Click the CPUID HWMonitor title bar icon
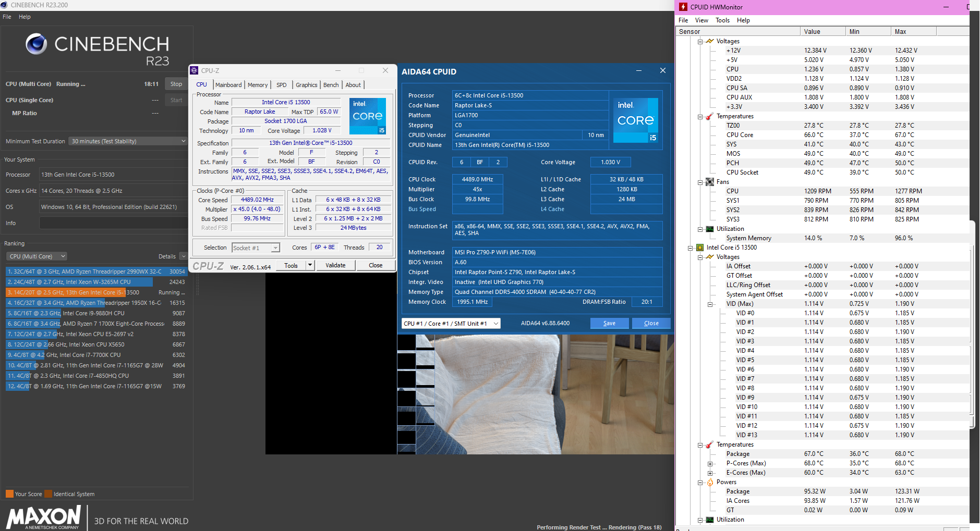Screen dimensions: 980x531 (683, 7)
